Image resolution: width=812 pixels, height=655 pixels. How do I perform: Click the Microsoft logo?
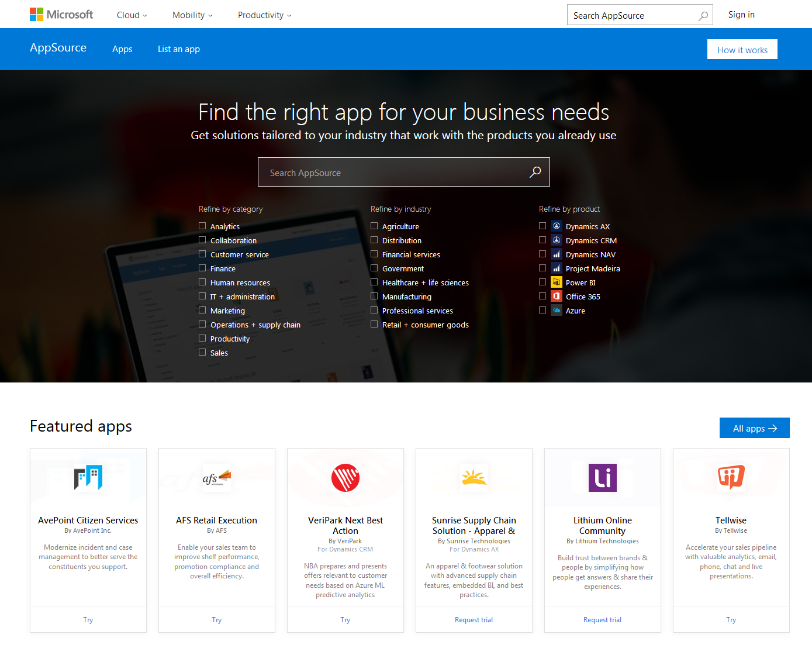(x=61, y=15)
